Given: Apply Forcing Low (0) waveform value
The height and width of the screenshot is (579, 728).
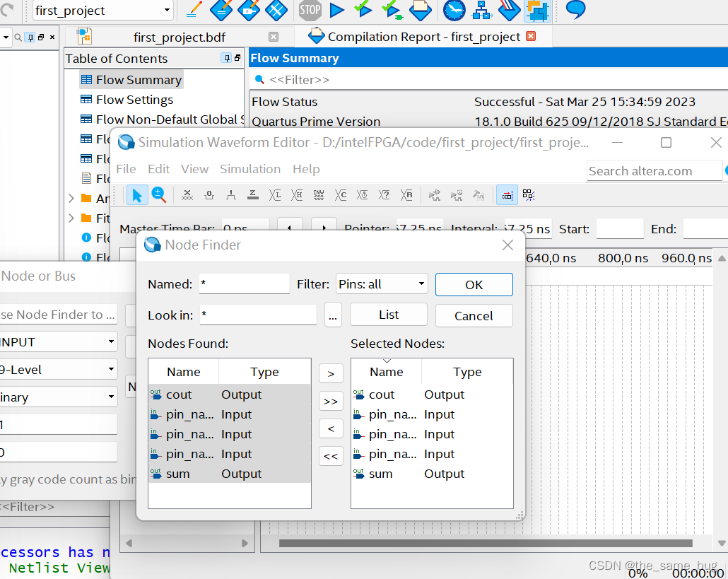Looking at the screenshot, I should [x=209, y=195].
